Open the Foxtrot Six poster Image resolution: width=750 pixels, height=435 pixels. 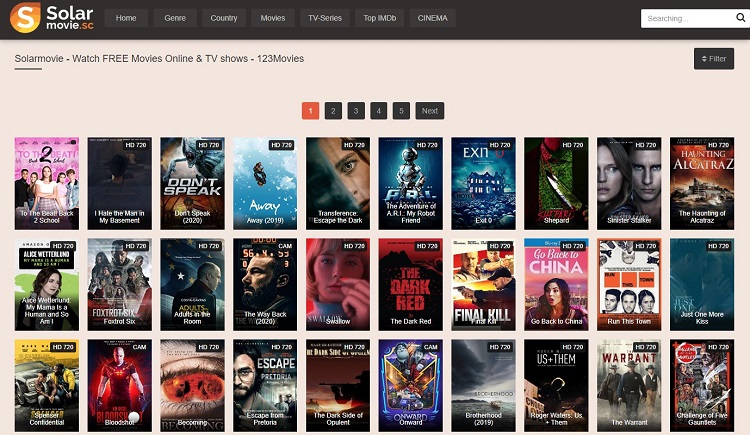pyautogui.click(x=120, y=284)
